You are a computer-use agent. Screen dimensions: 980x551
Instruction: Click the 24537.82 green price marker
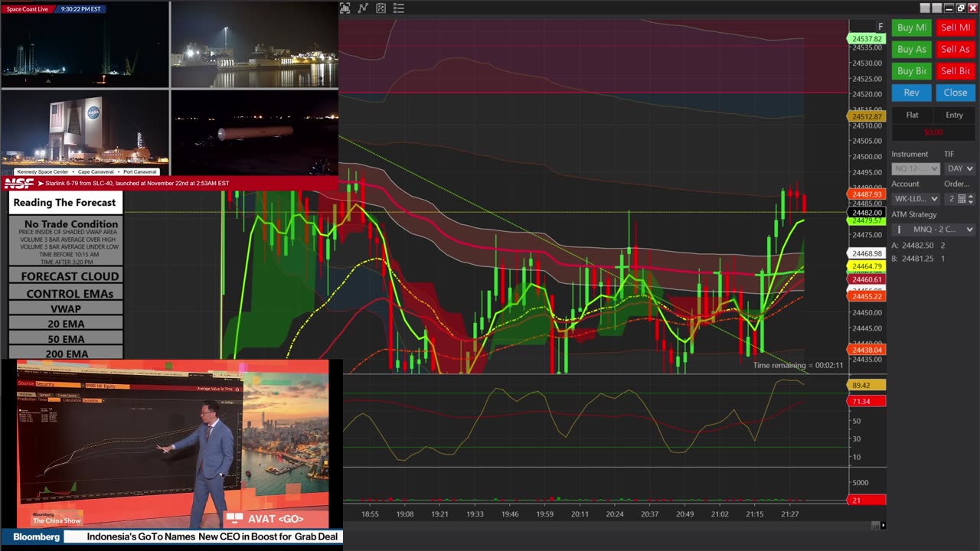click(867, 38)
